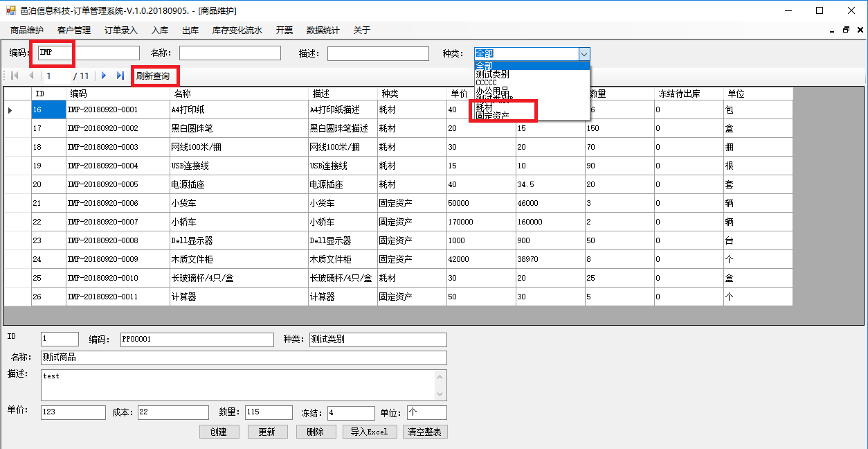Image resolution: width=868 pixels, height=449 pixels.
Task: Choose 测试类别 option in dropdown list
Action: tap(532, 74)
